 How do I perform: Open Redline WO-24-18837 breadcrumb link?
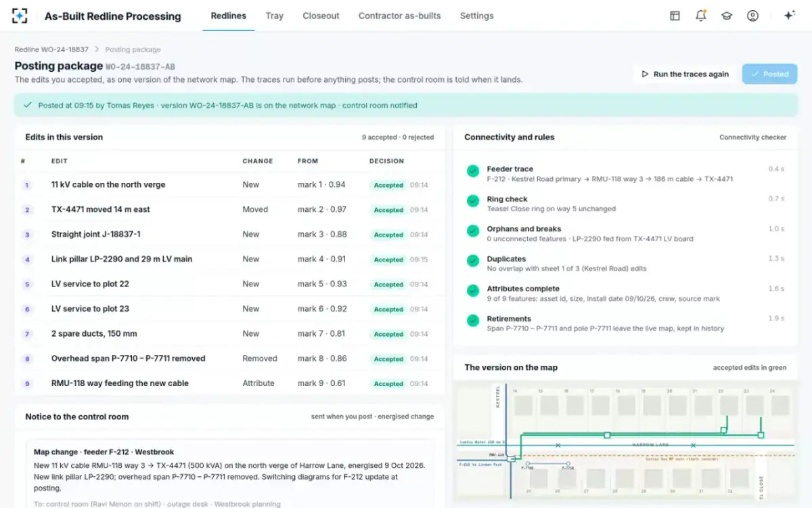51,49
